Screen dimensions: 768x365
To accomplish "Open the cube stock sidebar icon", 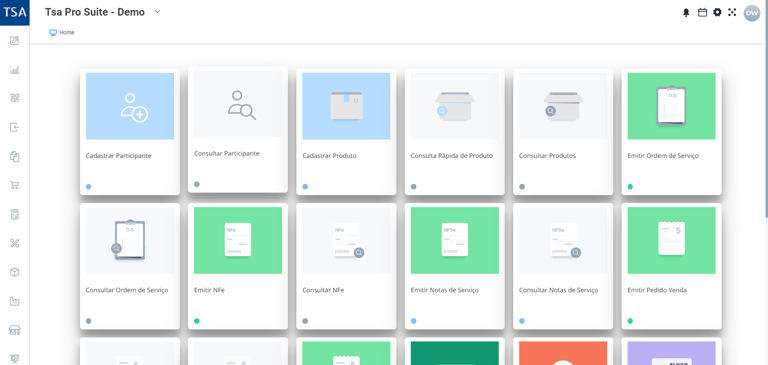I will [x=15, y=272].
